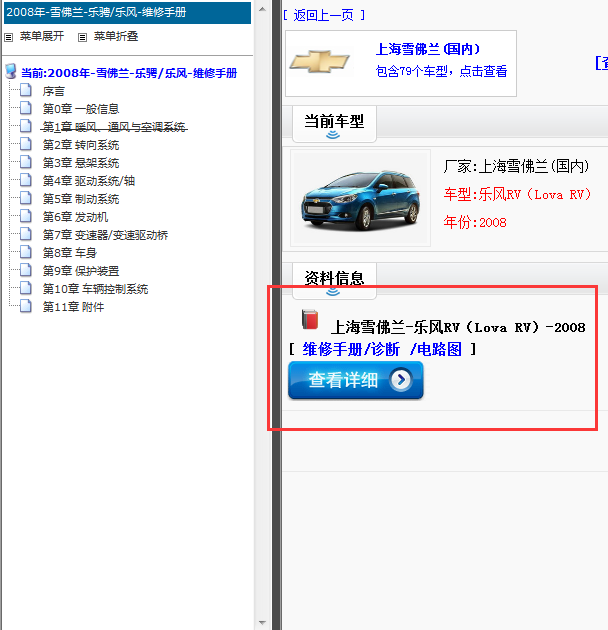Image resolution: width=608 pixels, height=630 pixels.
Task: Click the red book icon by 上海雪佛兰-乐风RV
Action: pos(310,319)
